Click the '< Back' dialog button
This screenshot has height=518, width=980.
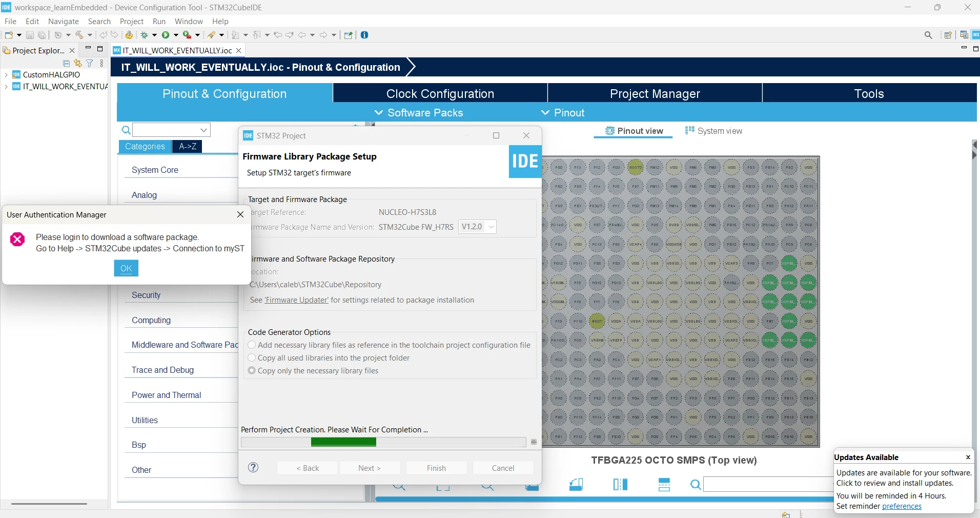point(308,468)
